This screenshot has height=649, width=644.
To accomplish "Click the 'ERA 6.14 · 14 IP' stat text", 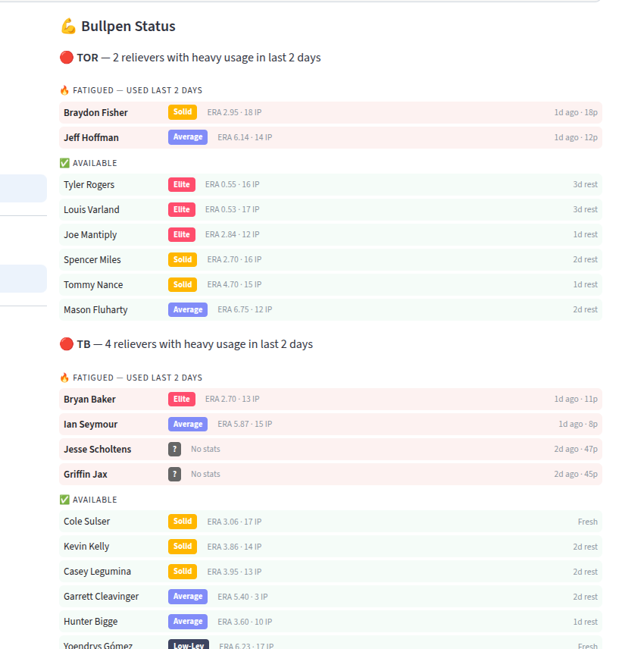I will point(245,137).
